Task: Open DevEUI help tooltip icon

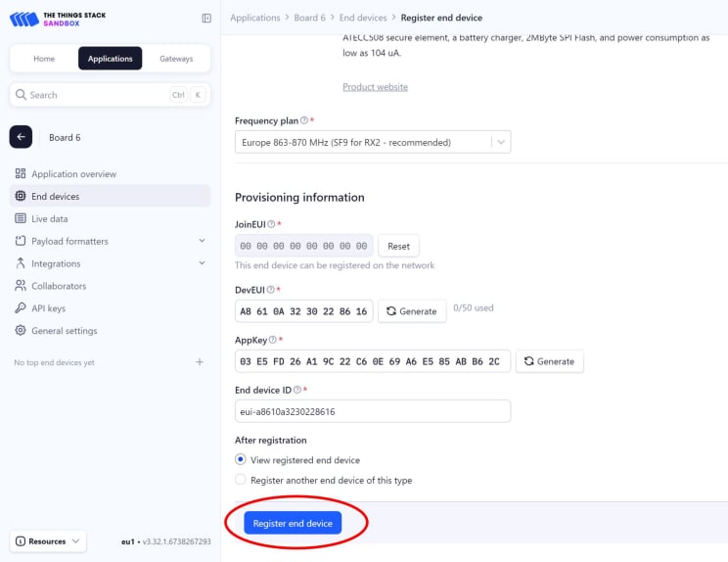Action: tap(270, 290)
